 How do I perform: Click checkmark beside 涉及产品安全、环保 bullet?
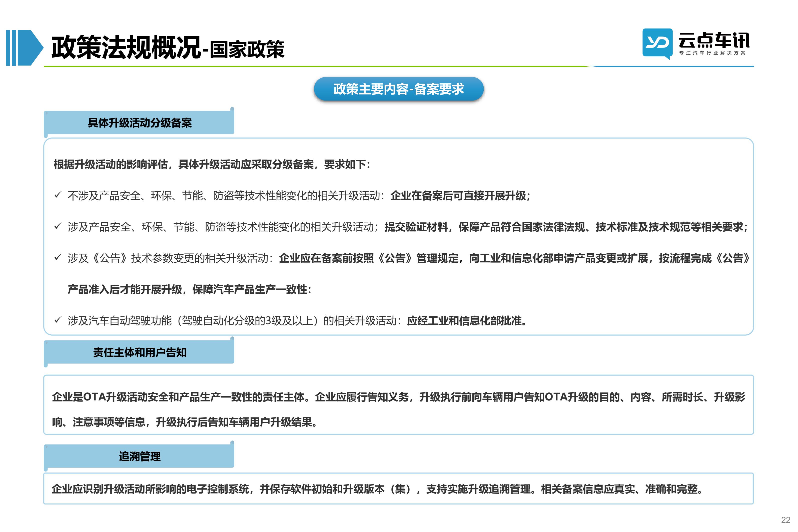tap(58, 226)
